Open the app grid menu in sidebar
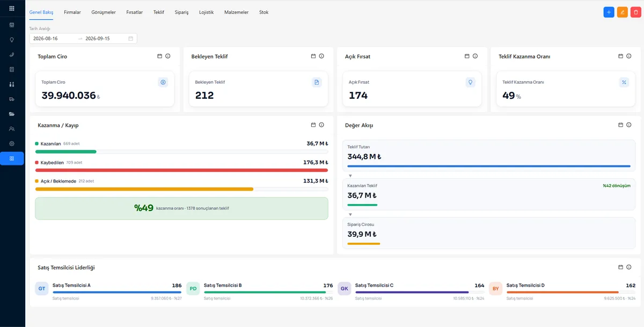644x327 pixels. coord(12,8)
